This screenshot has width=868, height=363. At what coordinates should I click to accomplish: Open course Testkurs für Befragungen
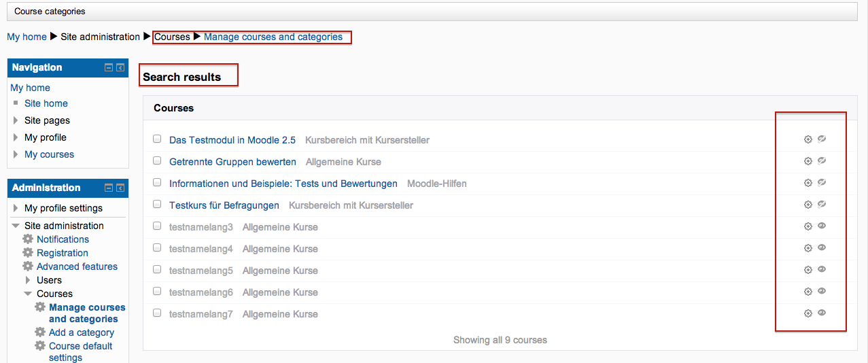[224, 205]
